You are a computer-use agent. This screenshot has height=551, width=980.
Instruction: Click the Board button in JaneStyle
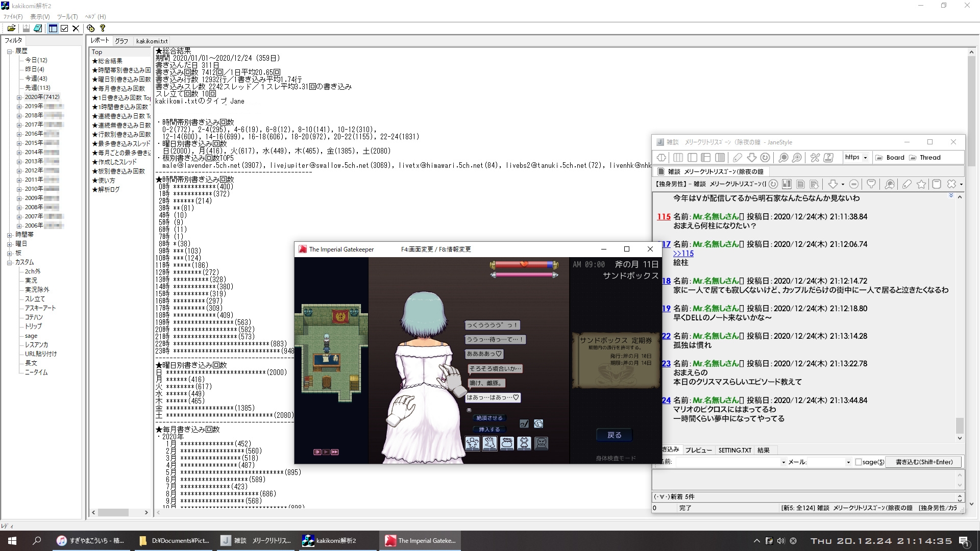[x=890, y=158]
